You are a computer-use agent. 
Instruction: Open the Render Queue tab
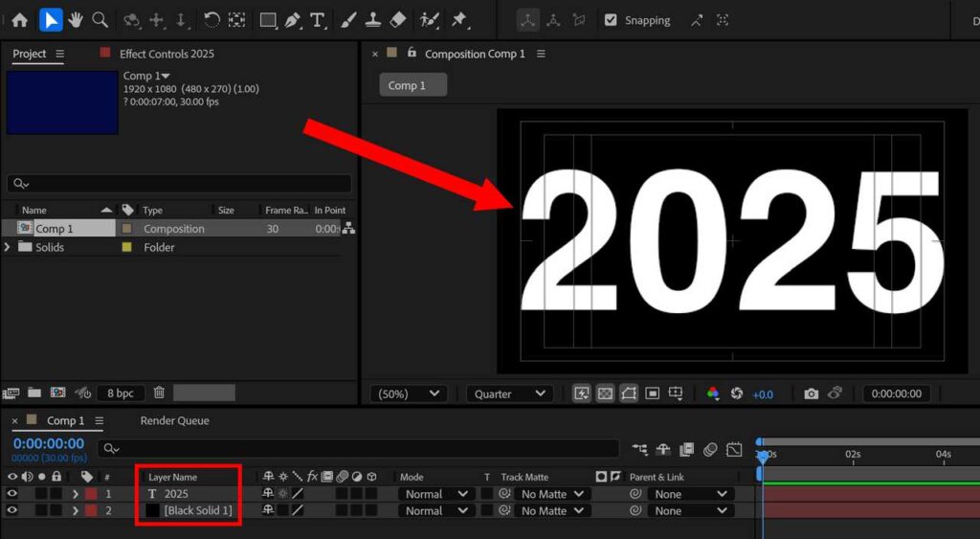click(174, 421)
